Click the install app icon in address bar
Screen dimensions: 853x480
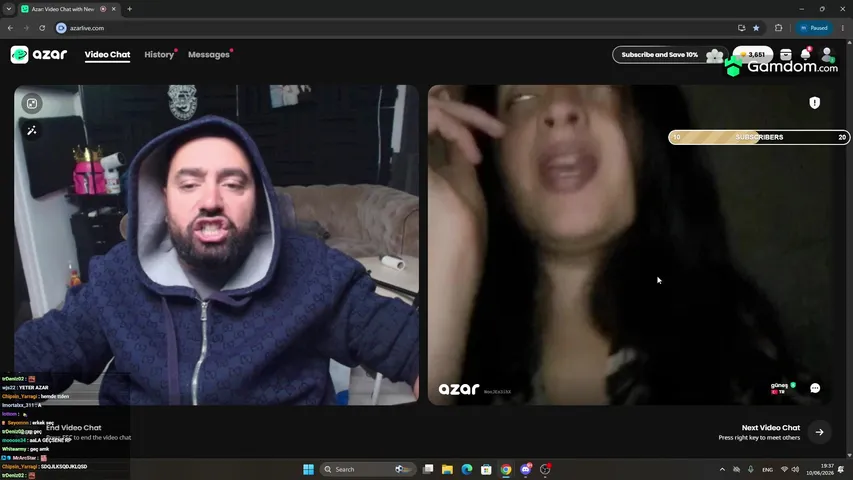click(741, 28)
